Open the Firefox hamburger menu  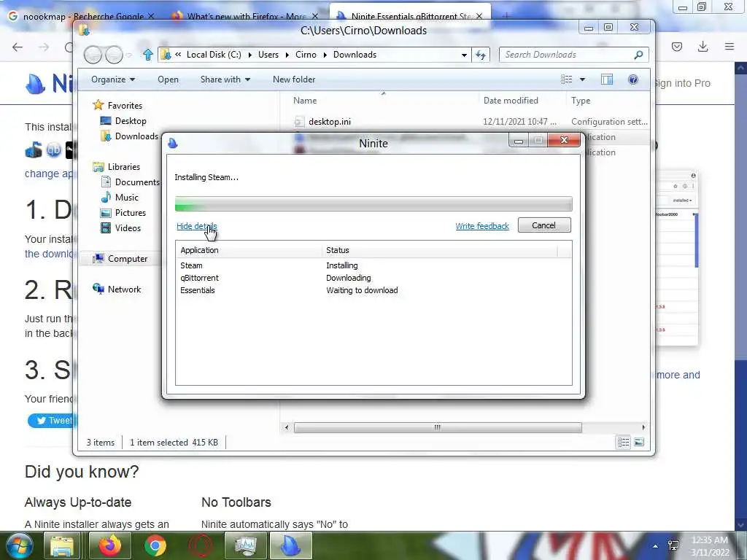(729, 47)
